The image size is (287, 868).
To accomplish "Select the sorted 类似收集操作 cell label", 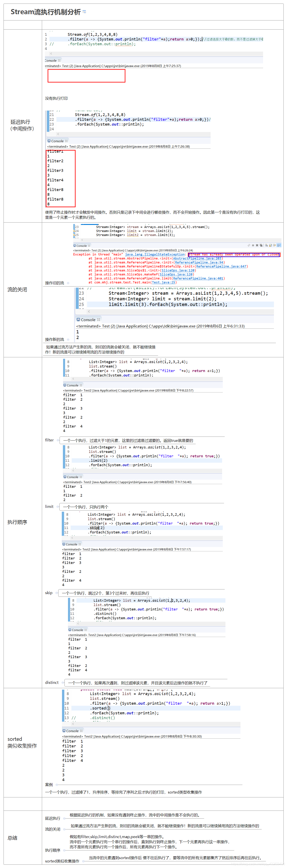I will pos(22,742).
